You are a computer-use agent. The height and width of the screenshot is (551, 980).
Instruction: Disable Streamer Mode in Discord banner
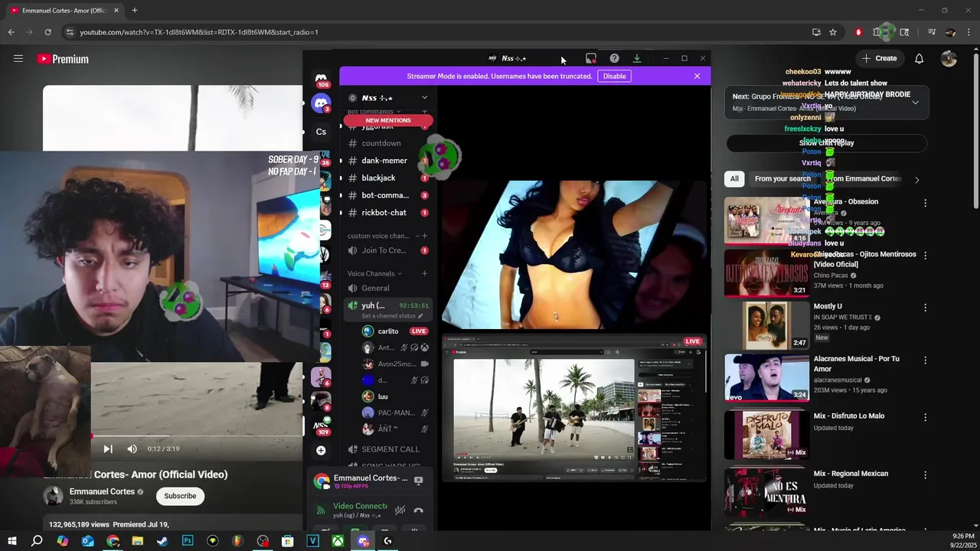(614, 77)
